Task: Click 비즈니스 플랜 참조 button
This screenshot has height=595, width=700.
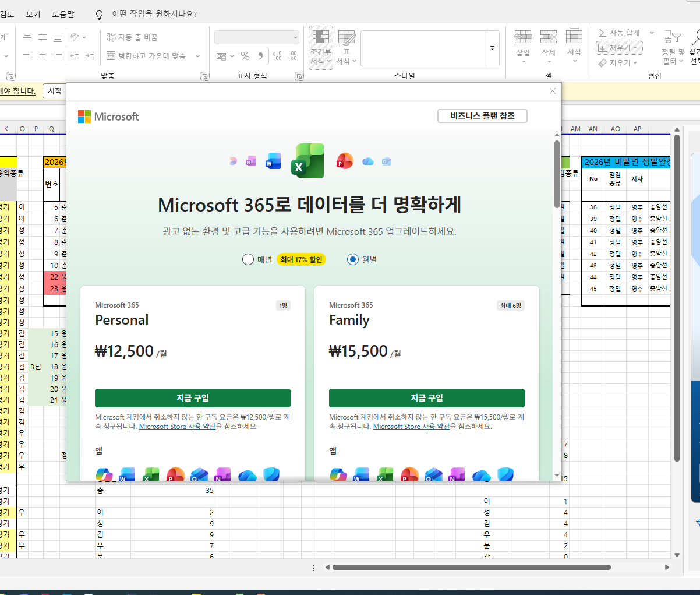Action: (482, 116)
